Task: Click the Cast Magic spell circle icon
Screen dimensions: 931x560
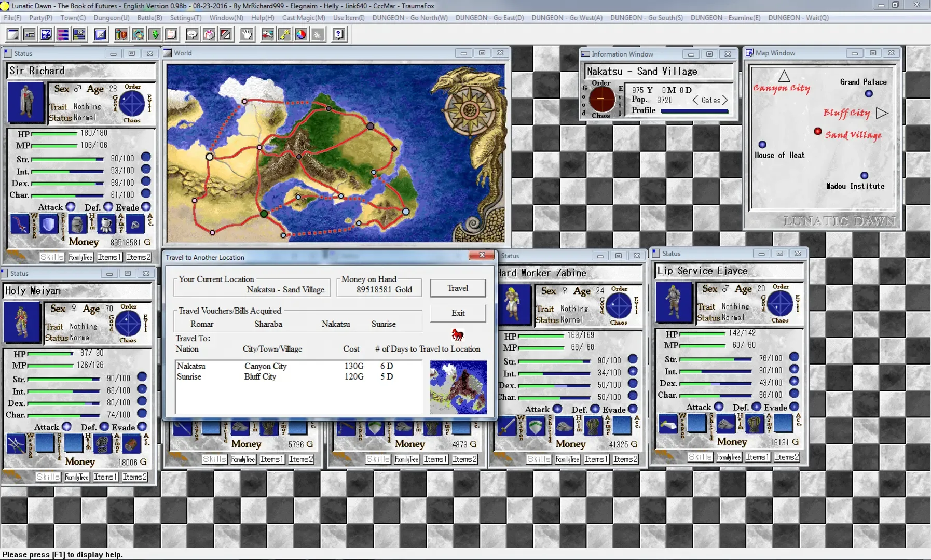Action: 139,34
